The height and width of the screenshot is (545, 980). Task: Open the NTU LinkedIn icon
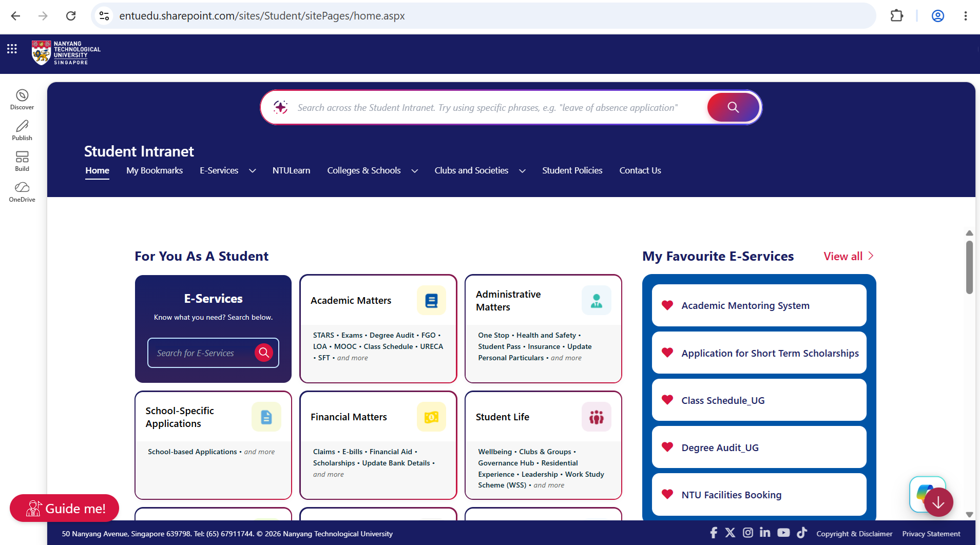click(765, 532)
